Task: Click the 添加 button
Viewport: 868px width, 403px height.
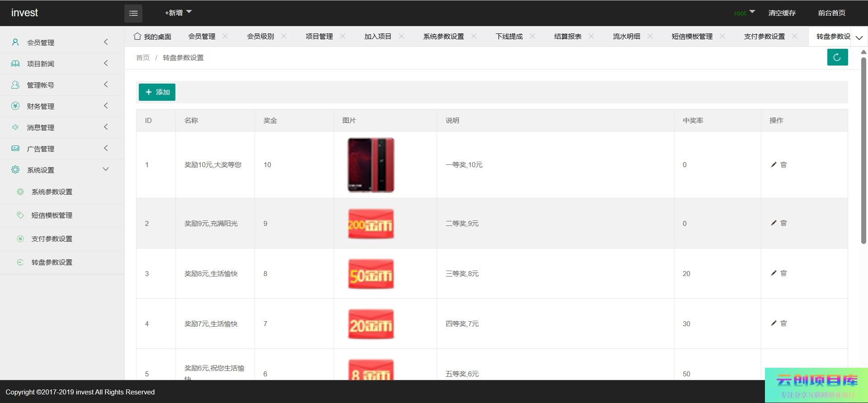Action: [x=157, y=92]
